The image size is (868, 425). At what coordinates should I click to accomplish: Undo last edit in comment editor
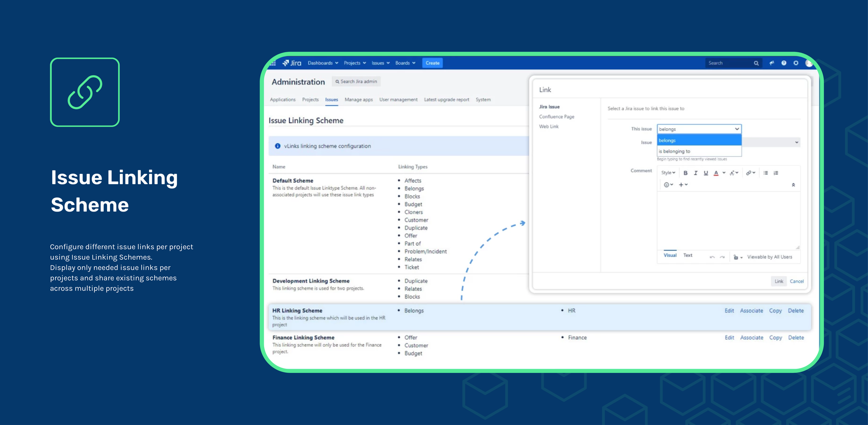click(x=712, y=257)
